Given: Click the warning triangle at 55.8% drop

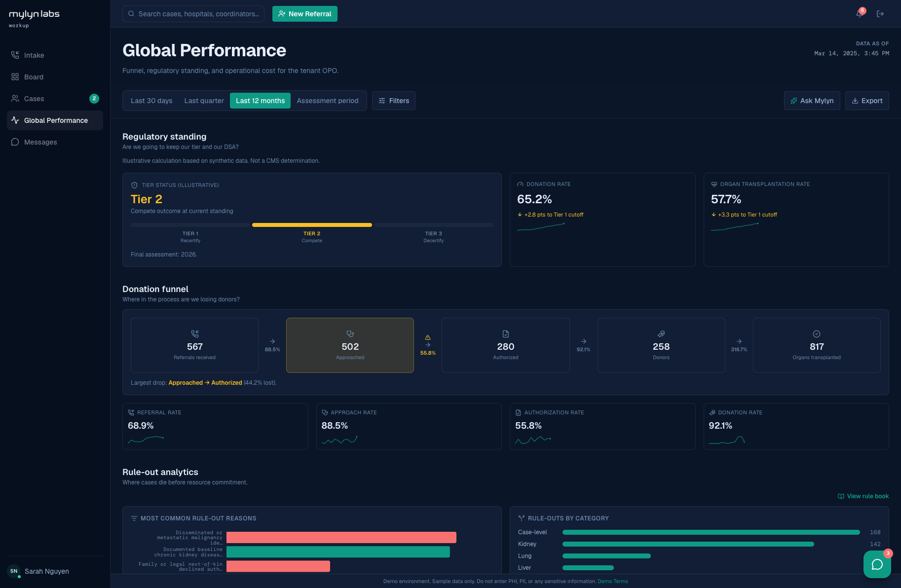Looking at the screenshot, I should point(428,337).
